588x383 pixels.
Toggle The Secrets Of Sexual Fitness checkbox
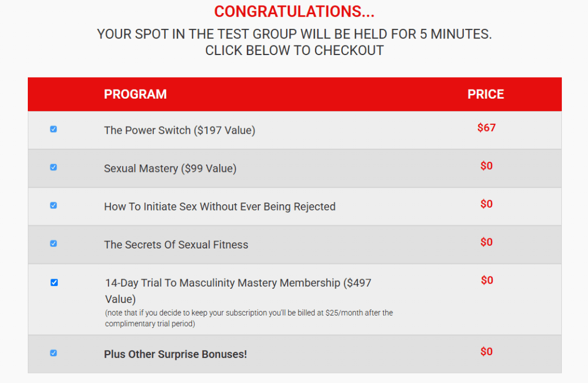click(53, 243)
